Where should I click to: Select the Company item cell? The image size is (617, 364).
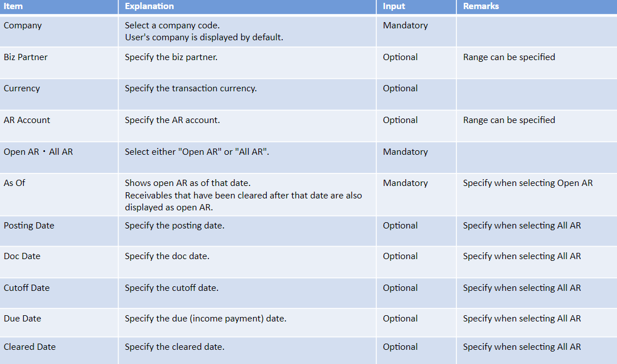pos(58,31)
